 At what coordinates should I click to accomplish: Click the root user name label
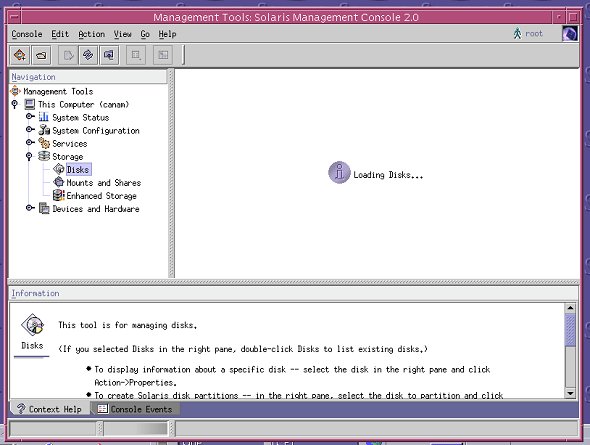534,33
